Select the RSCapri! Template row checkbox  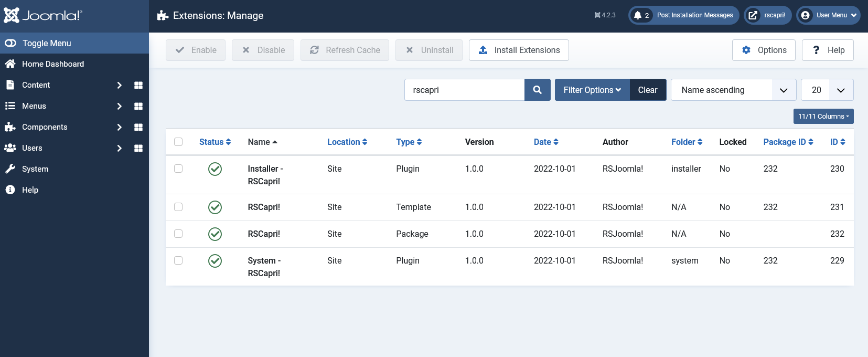178,207
